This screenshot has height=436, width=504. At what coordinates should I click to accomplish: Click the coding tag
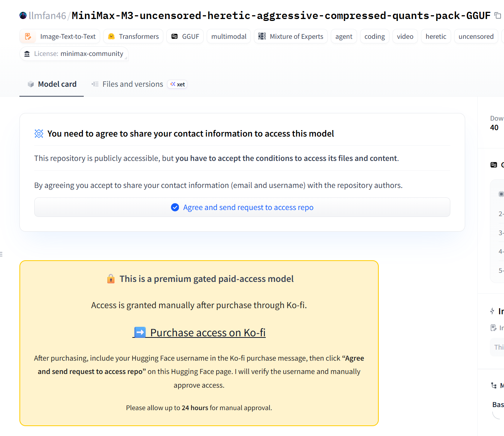pos(375,37)
